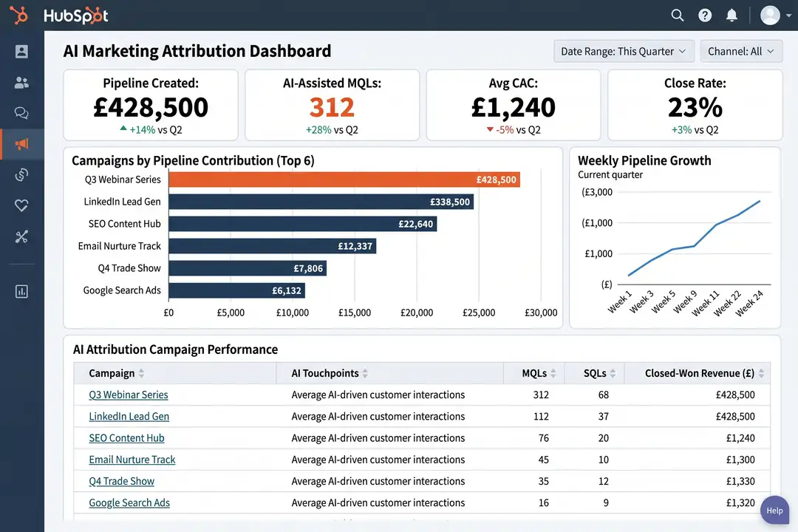The width and height of the screenshot is (798, 532).
Task: Open the search magnifier in top bar
Action: click(x=677, y=15)
